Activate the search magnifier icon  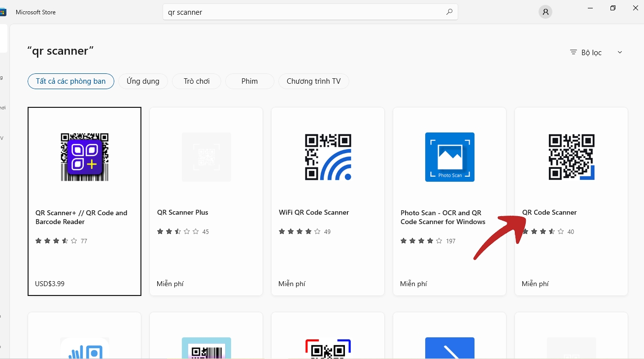pos(449,11)
